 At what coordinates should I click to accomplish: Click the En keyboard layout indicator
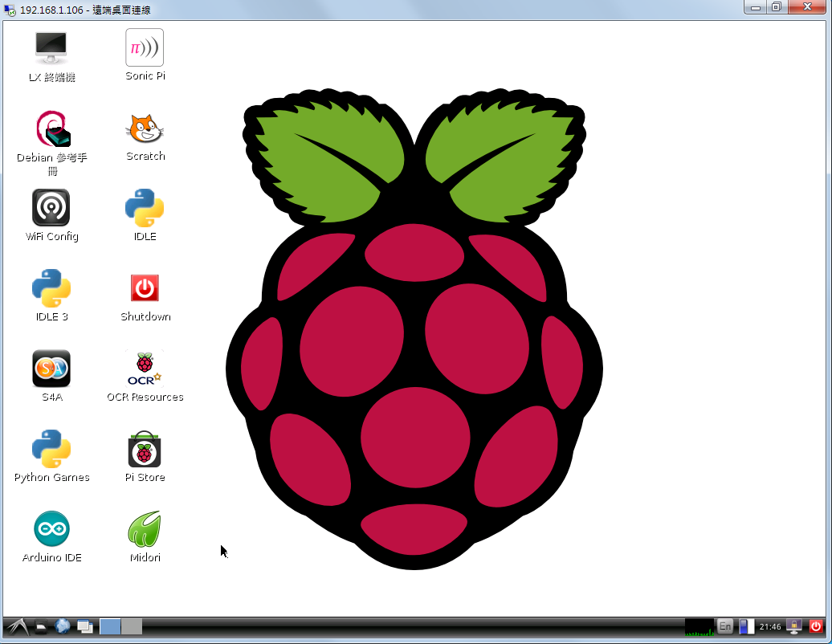click(725, 626)
